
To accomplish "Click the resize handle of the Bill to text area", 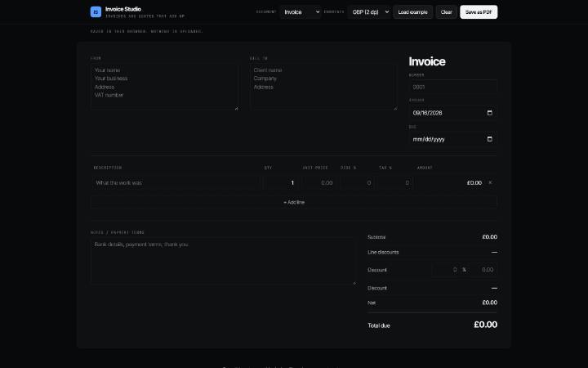I will coord(395,109).
